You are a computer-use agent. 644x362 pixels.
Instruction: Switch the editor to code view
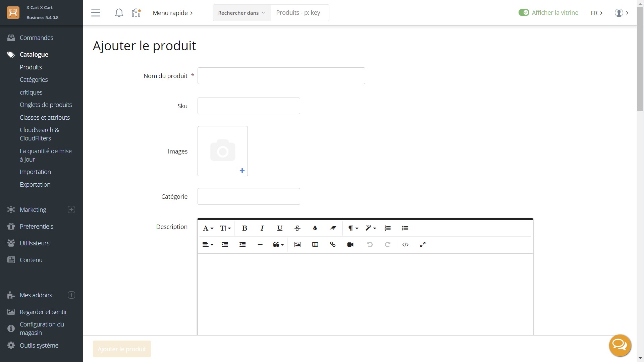point(405,245)
